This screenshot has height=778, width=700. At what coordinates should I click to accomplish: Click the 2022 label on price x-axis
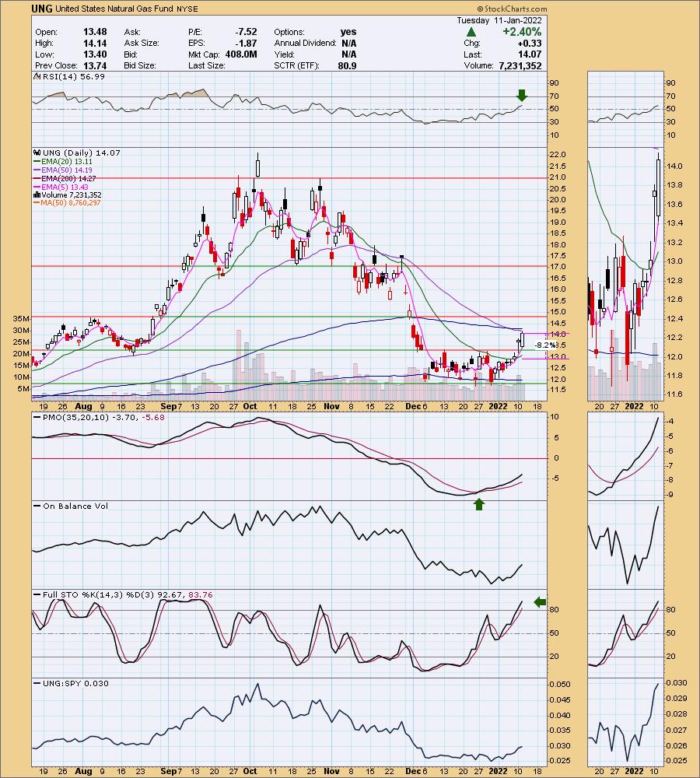coord(498,406)
